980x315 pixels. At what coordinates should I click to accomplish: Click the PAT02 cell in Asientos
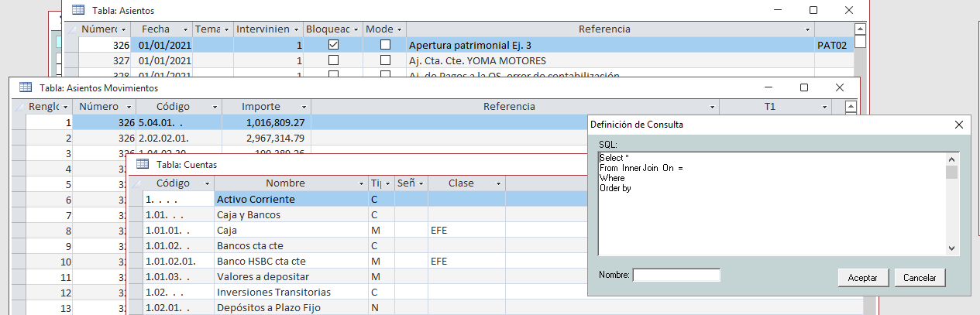pyautogui.click(x=834, y=45)
